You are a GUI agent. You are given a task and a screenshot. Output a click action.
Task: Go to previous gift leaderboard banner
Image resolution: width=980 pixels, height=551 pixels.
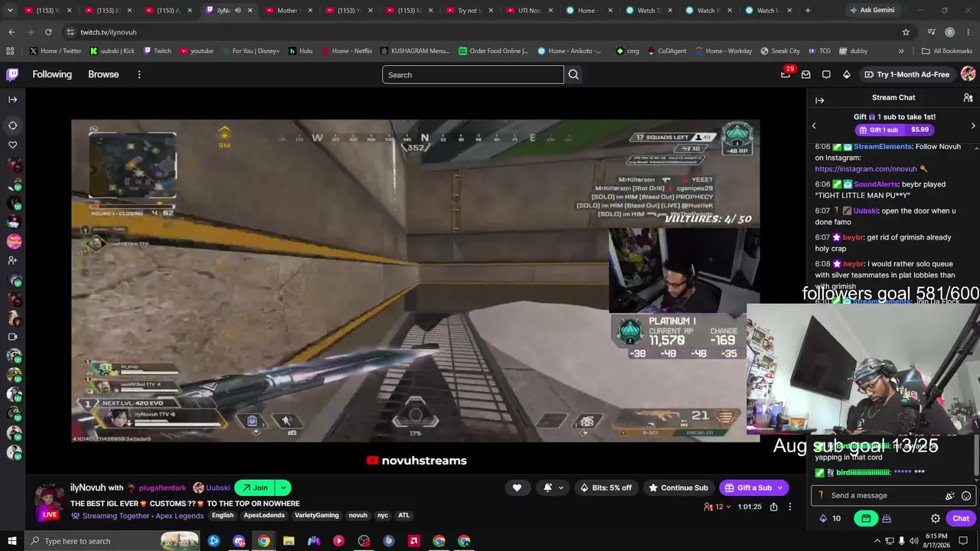tap(814, 126)
